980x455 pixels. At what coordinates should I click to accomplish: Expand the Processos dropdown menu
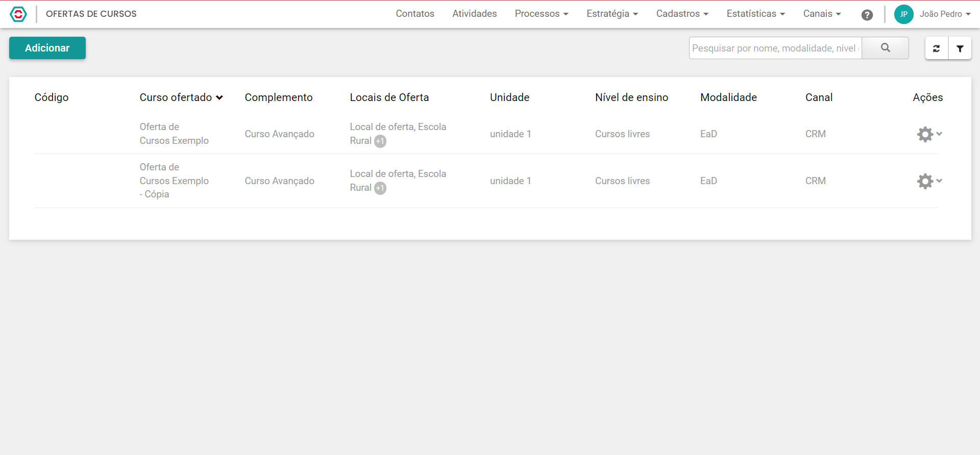point(542,14)
